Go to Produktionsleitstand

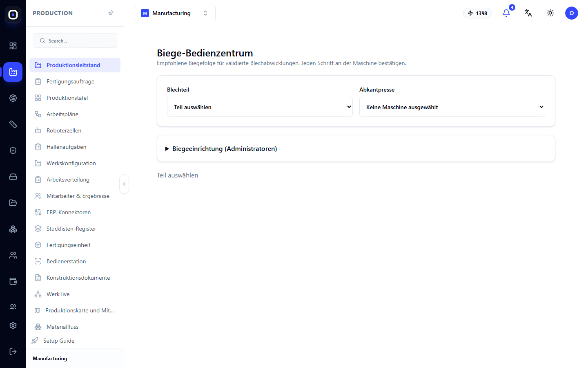click(75, 65)
